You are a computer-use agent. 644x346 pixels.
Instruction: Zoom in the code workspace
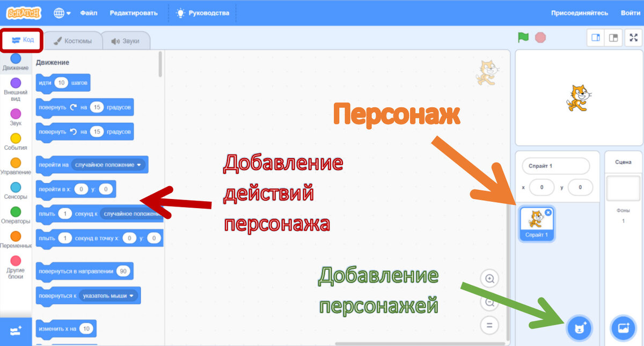coord(489,279)
